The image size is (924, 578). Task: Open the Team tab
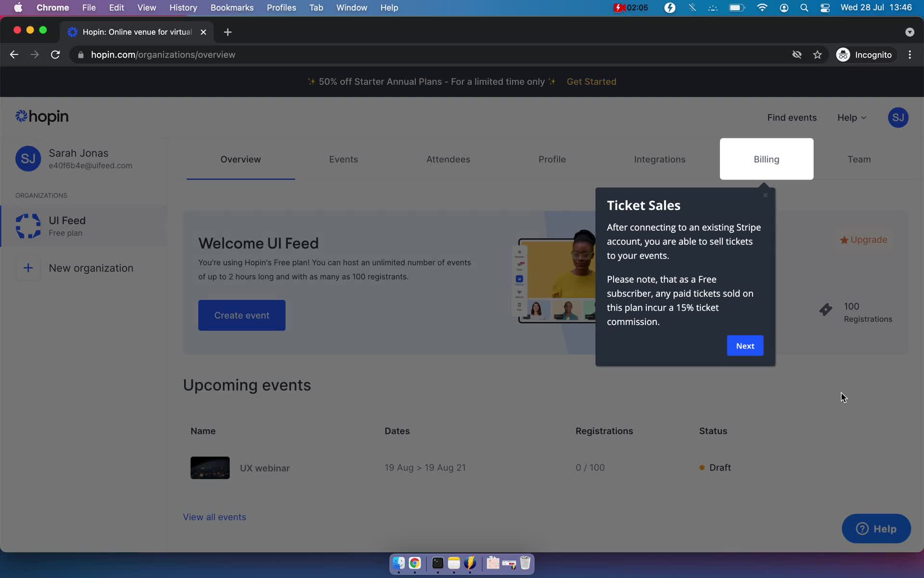pyautogui.click(x=859, y=159)
